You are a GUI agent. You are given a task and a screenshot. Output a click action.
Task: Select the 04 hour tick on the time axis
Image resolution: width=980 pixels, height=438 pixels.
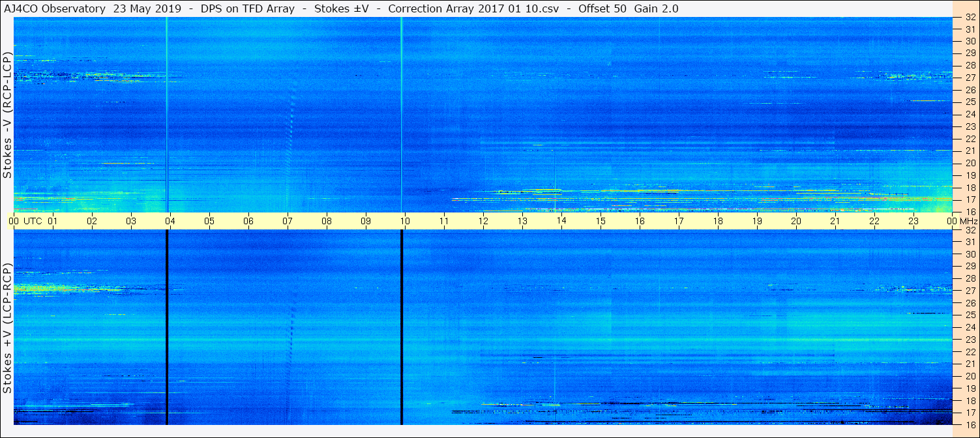click(x=170, y=221)
